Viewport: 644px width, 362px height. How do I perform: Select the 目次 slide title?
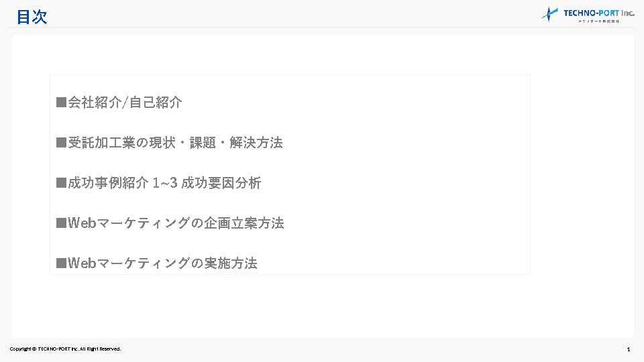pos(32,17)
